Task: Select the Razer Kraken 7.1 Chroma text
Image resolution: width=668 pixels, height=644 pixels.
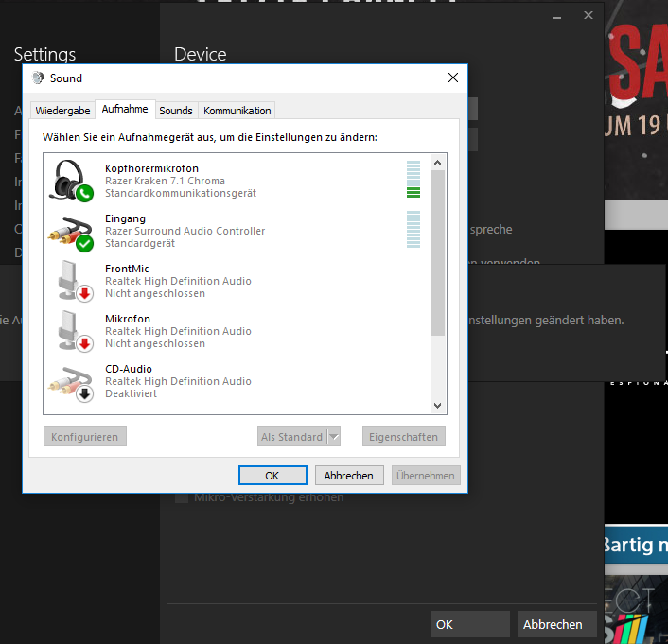Action: pyautogui.click(x=165, y=181)
